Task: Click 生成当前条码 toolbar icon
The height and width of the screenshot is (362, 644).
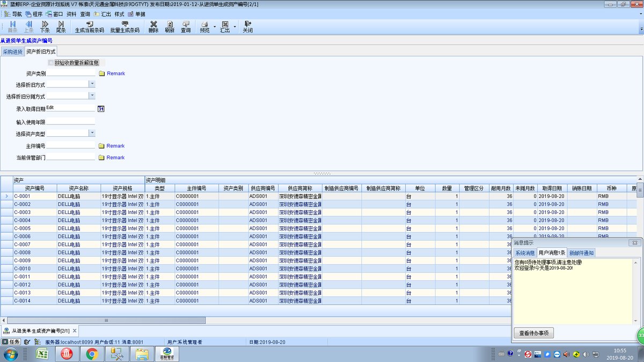Action: [x=89, y=27]
